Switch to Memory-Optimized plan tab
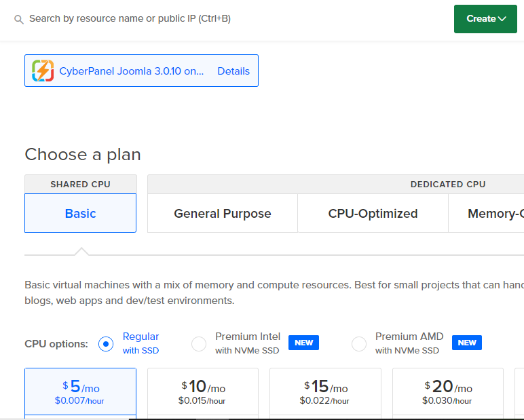 click(x=487, y=213)
